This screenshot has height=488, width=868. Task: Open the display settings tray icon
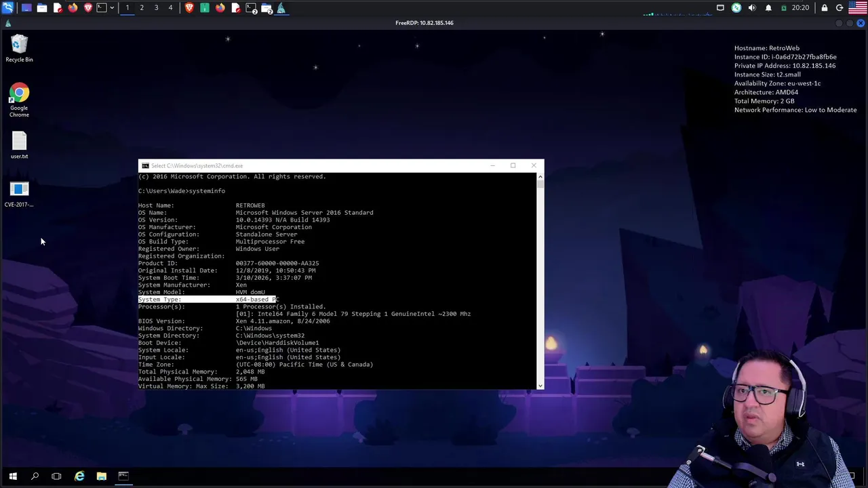(720, 7)
